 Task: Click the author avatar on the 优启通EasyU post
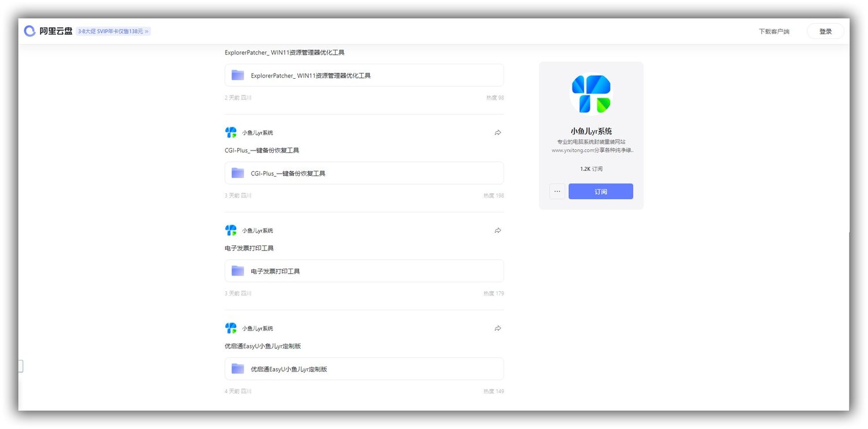(x=231, y=328)
